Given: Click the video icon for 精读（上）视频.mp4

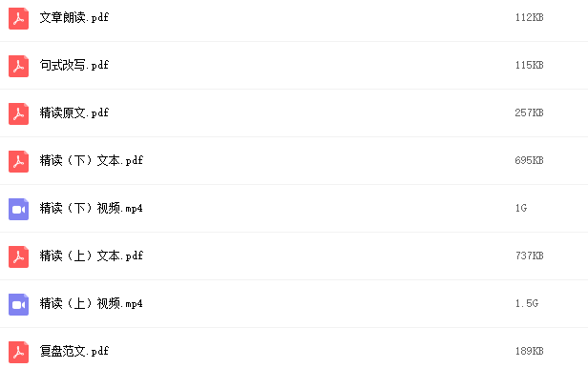Looking at the screenshot, I should pyautogui.click(x=19, y=304).
